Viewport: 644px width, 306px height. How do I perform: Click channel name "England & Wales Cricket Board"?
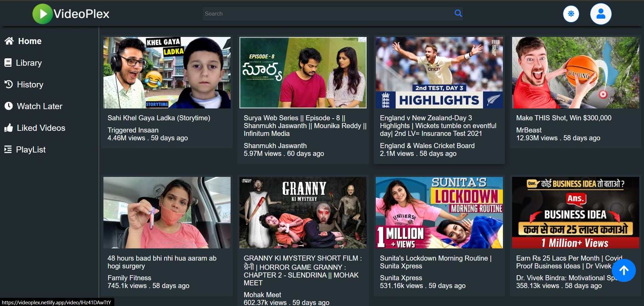pyautogui.click(x=427, y=146)
